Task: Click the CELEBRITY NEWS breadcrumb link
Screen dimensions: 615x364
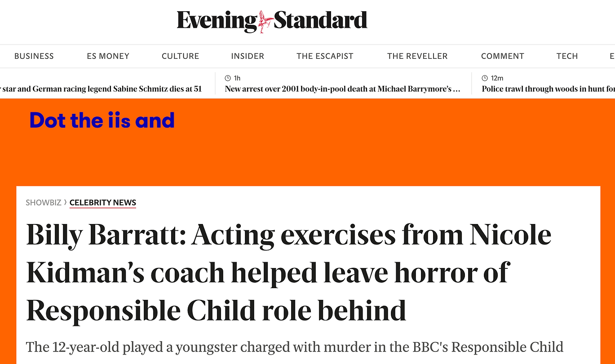Action: tap(103, 203)
